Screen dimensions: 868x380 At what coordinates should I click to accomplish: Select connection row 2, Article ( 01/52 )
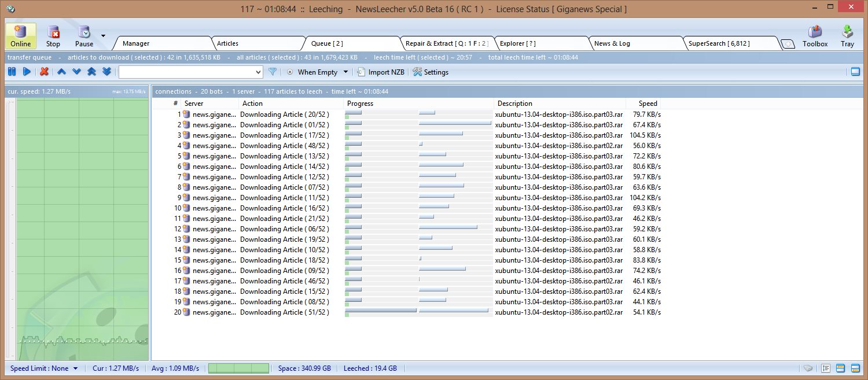[407, 125]
